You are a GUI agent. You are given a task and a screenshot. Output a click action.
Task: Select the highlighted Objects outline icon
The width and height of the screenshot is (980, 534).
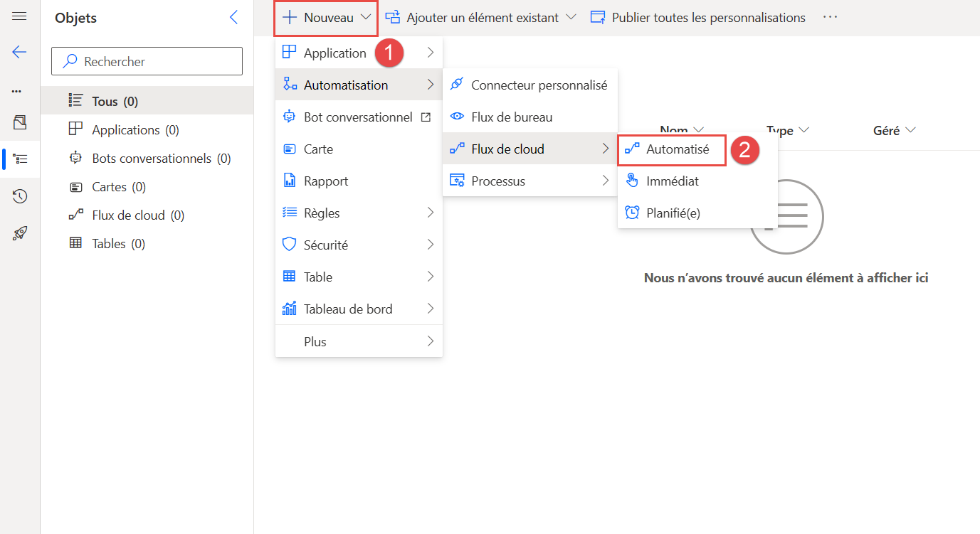coord(19,159)
